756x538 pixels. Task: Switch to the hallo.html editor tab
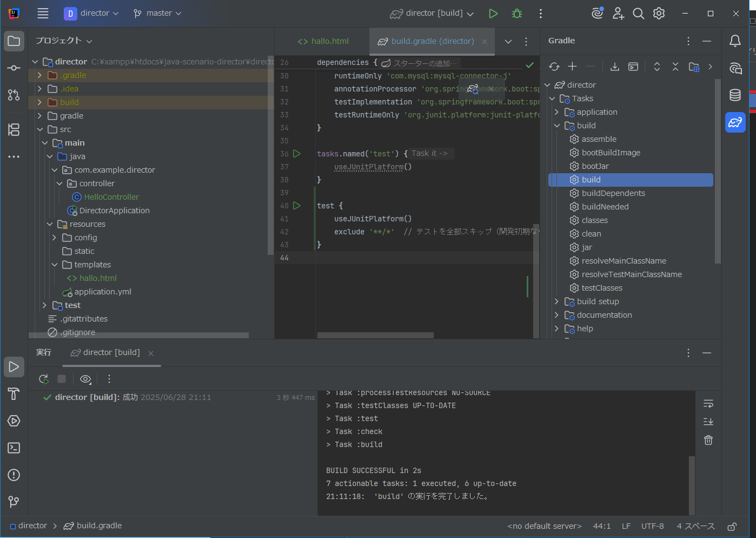tap(322, 41)
